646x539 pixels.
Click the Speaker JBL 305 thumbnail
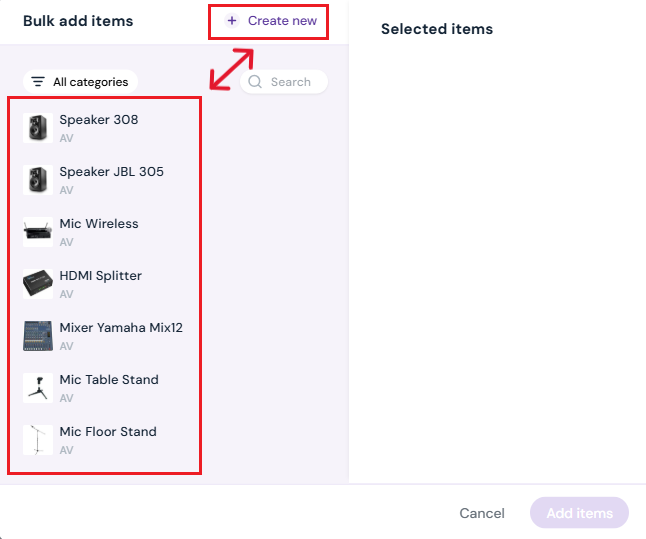coord(38,180)
